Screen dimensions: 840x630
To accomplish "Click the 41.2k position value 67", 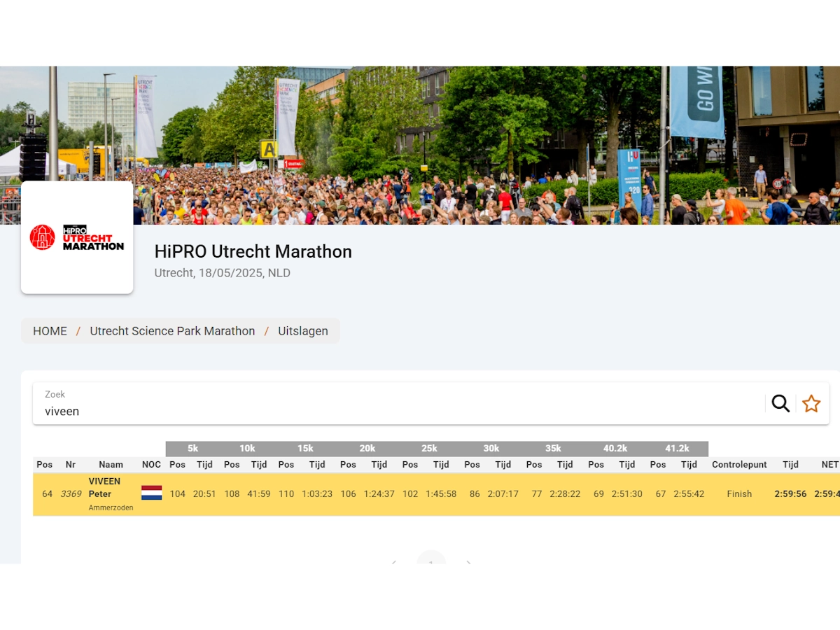I will (x=660, y=494).
